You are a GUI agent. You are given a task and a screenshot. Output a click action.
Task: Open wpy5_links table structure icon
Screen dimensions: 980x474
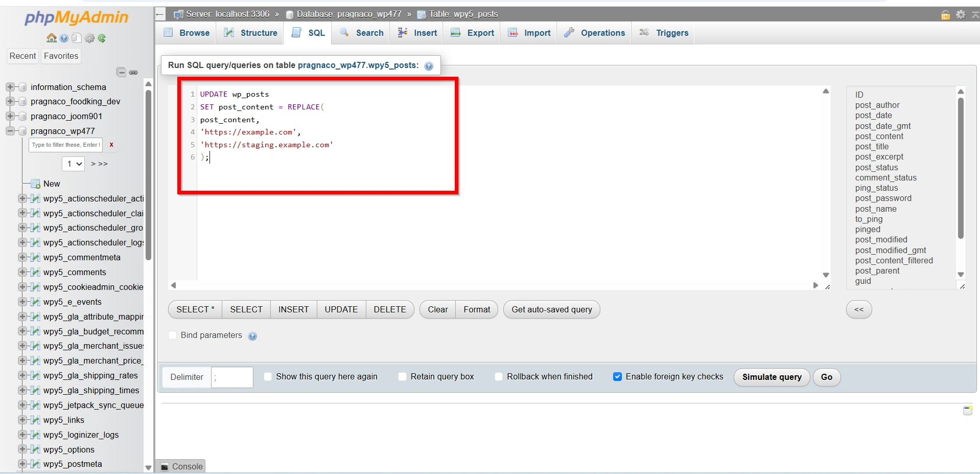click(x=35, y=420)
